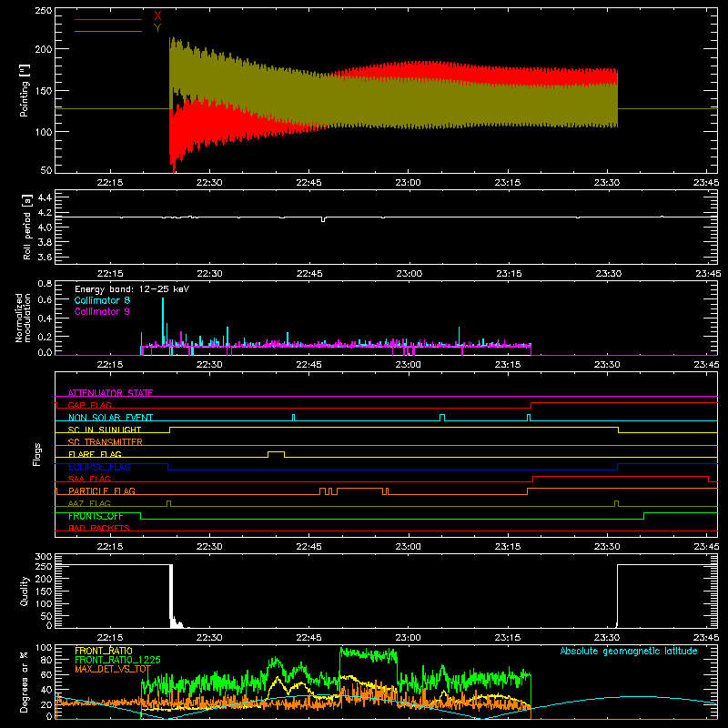Image resolution: width=728 pixels, height=728 pixels.
Task: Click the 'Quality' axis label
Action: point(24,591)
